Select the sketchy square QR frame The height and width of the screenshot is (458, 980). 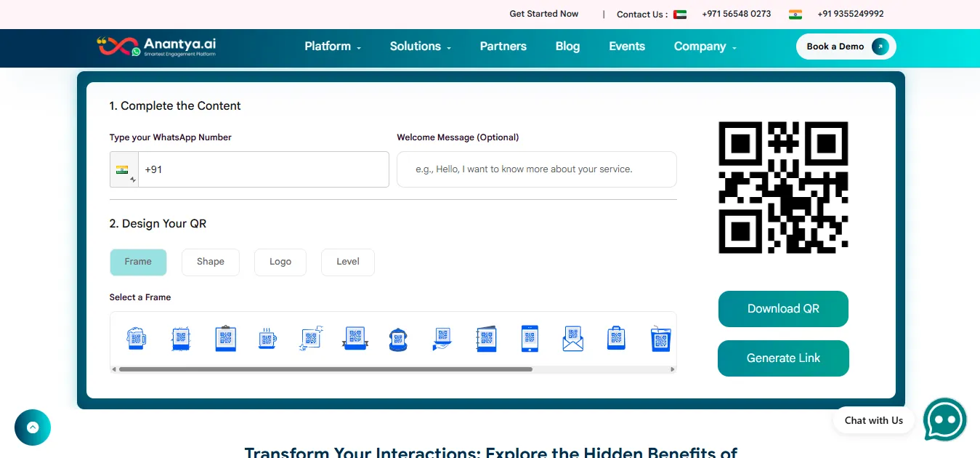(181, 339)
